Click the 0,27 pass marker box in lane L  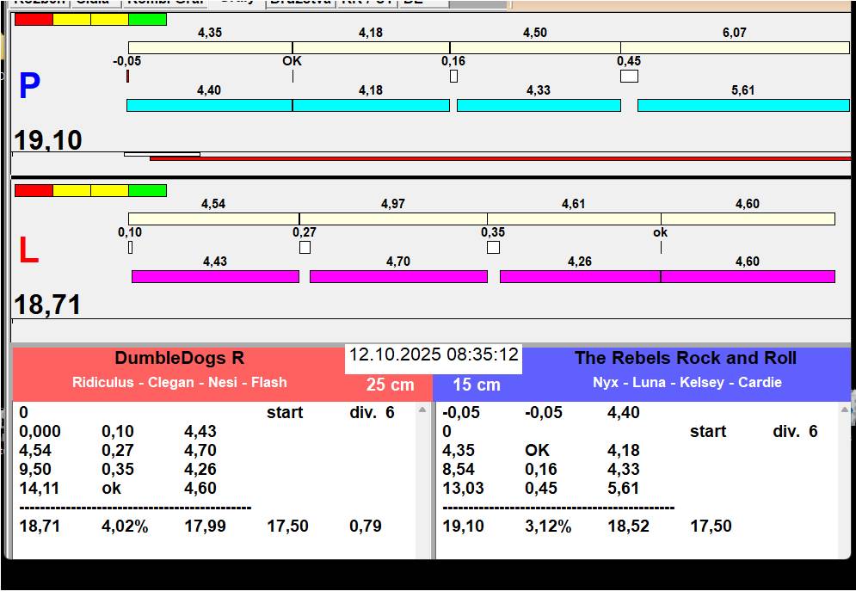[x=305, y=248]
